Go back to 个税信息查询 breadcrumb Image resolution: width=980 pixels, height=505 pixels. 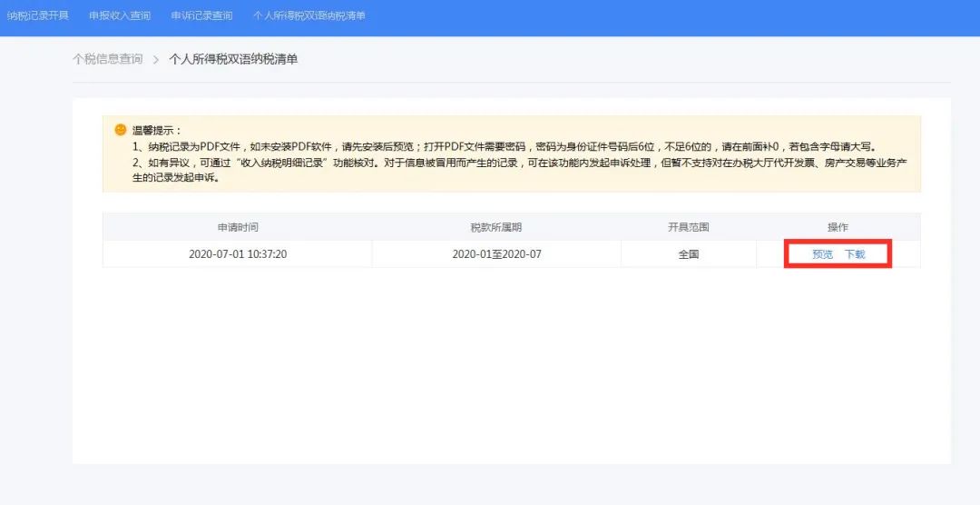[108, 59]
